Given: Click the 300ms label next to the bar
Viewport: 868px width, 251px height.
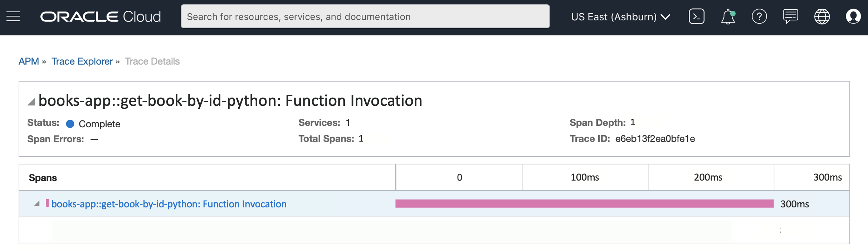Looking at the screenshot, I should (x=794, y=204).
